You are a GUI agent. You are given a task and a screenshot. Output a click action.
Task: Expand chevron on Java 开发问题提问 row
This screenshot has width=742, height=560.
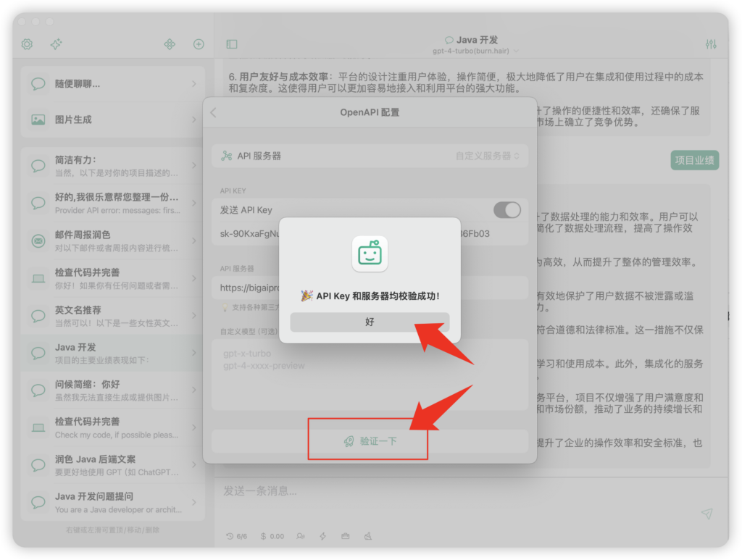pyautogui.click(x=194, y=502)
